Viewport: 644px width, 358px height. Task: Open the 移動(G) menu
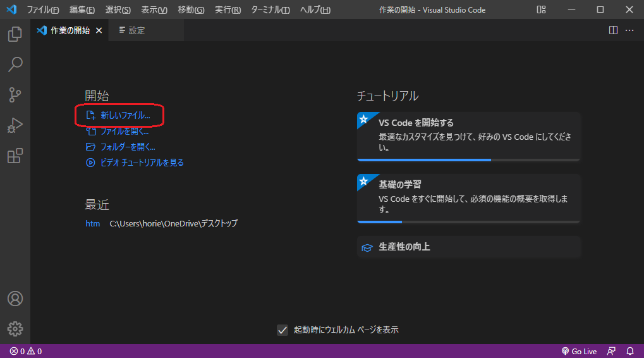191,10
